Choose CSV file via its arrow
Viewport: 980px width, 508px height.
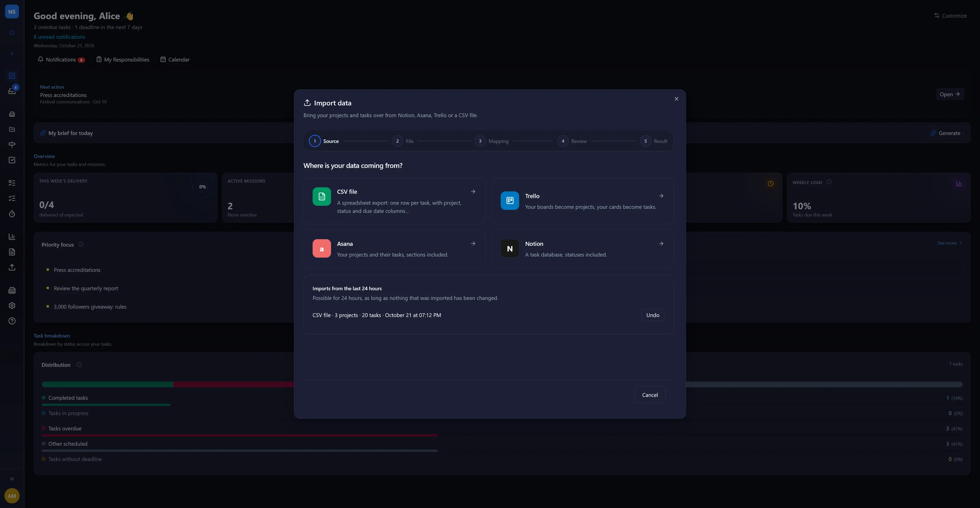pos(473,191)
